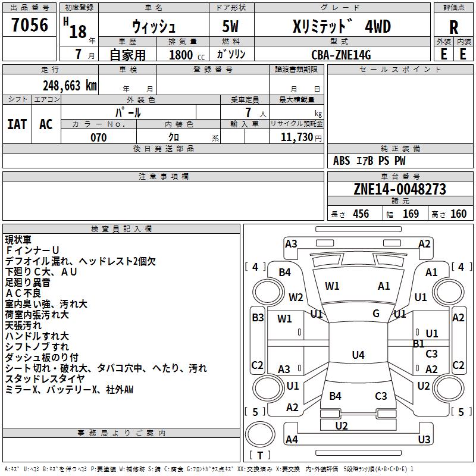Click the U3 rear bumper marker
Image resolution: width=476 pixels, height=476 pixels.
tap(424, 439)
